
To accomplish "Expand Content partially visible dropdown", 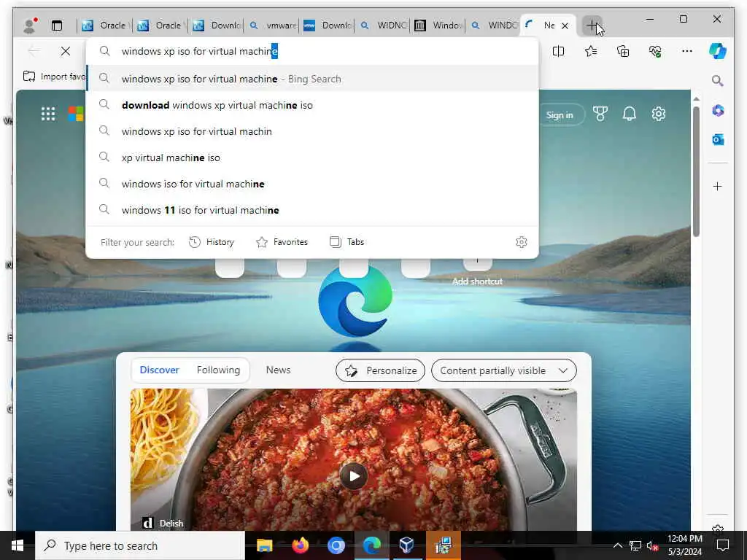I will click(503, 370).
